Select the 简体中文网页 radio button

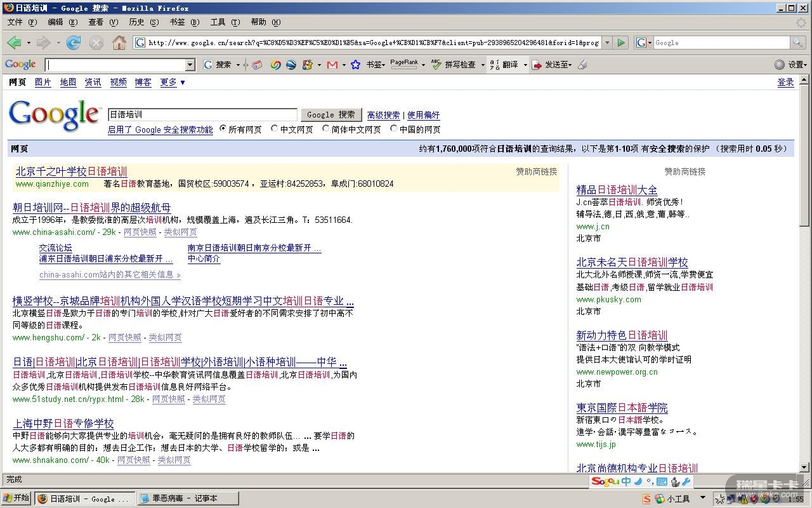tap(326, 129)
